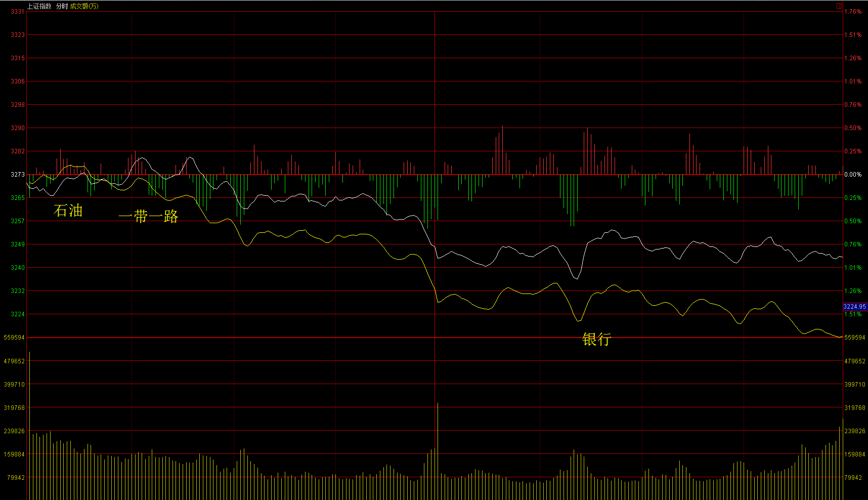Click the midday volume spike bar
Screen dimensions: 868x500
click(438, 450)
